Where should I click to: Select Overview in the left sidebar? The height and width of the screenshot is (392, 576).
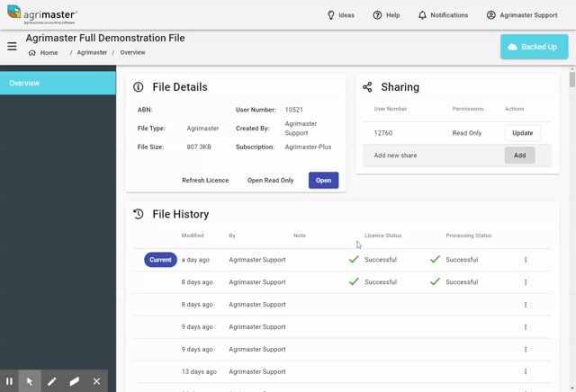(58, 83)
